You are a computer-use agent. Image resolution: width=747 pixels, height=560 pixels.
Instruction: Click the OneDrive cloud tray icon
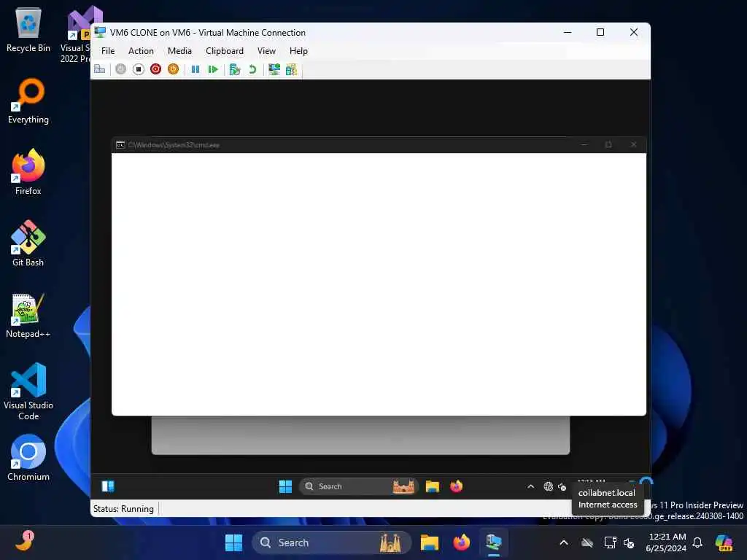point(587,542)
